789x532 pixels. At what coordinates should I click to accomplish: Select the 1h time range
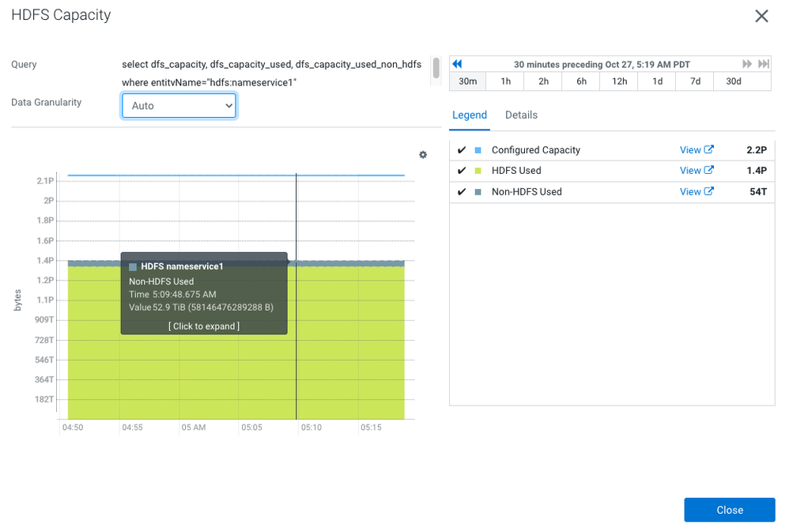pyautogui.click(x=505, y=81)
